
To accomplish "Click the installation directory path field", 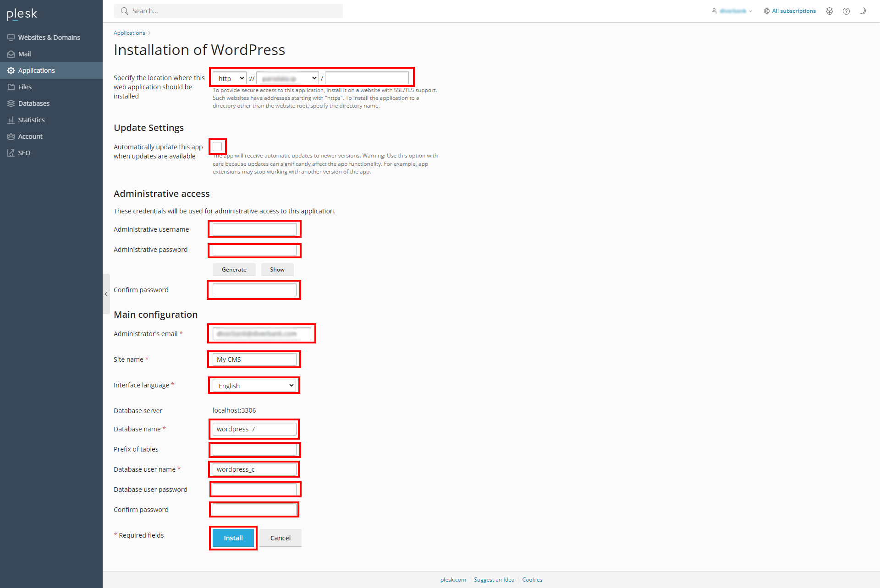I will 367,78.
